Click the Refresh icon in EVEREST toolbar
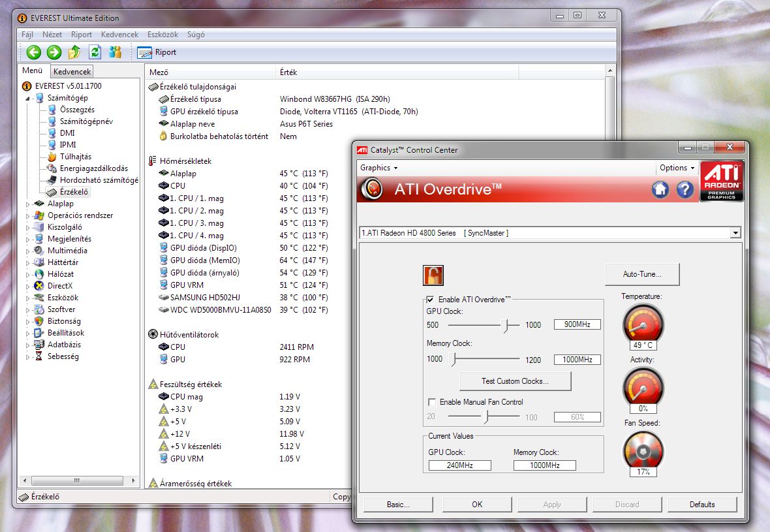The image size is (770, 532). tap(95, 52)
